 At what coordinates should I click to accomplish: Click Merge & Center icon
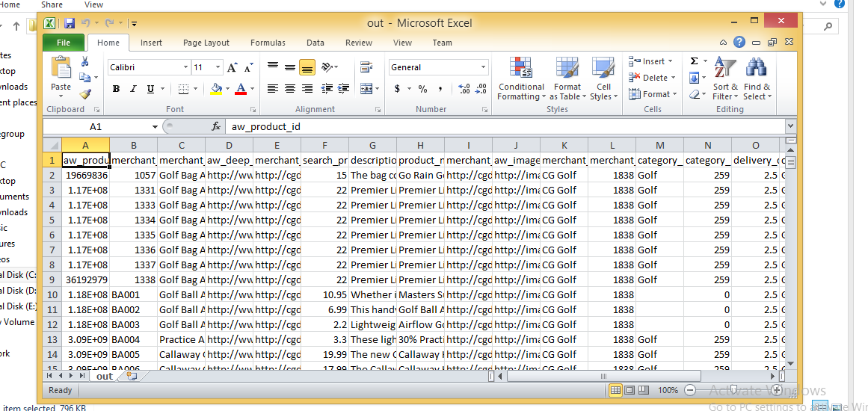[366, 88]
